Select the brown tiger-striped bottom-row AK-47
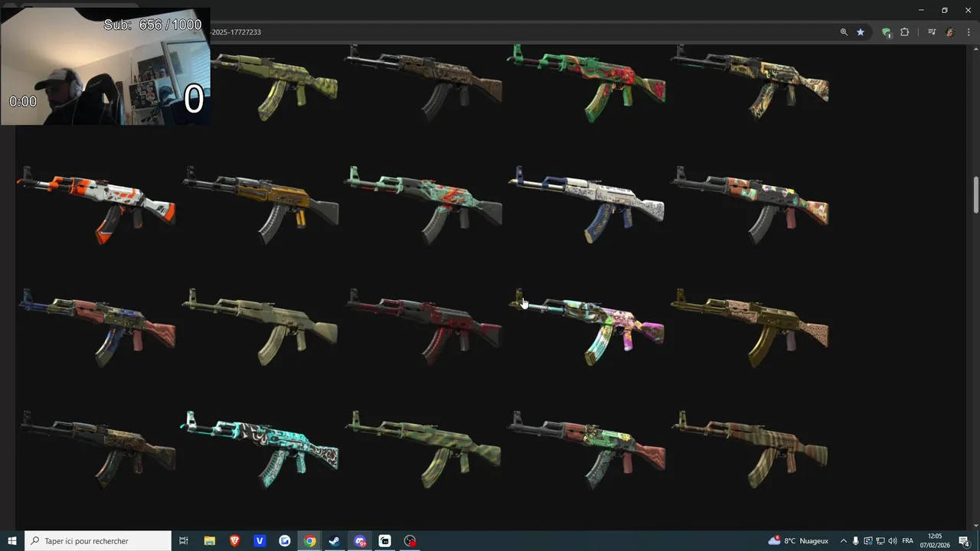The height and width of the screenshot is (551, 980). [750, 449]
